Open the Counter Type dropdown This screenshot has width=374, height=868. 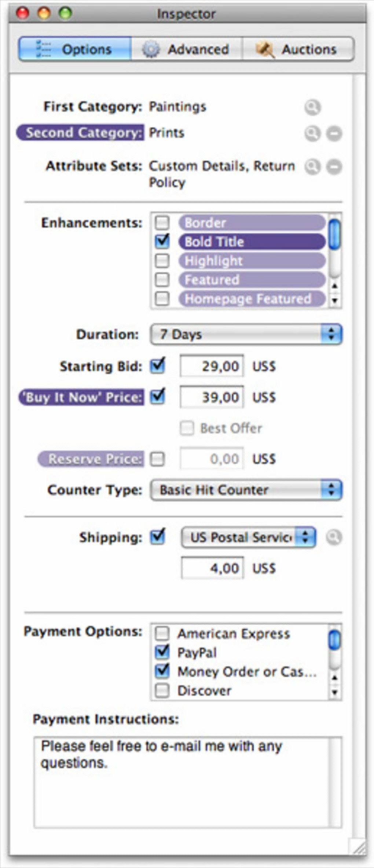point(246,490)
